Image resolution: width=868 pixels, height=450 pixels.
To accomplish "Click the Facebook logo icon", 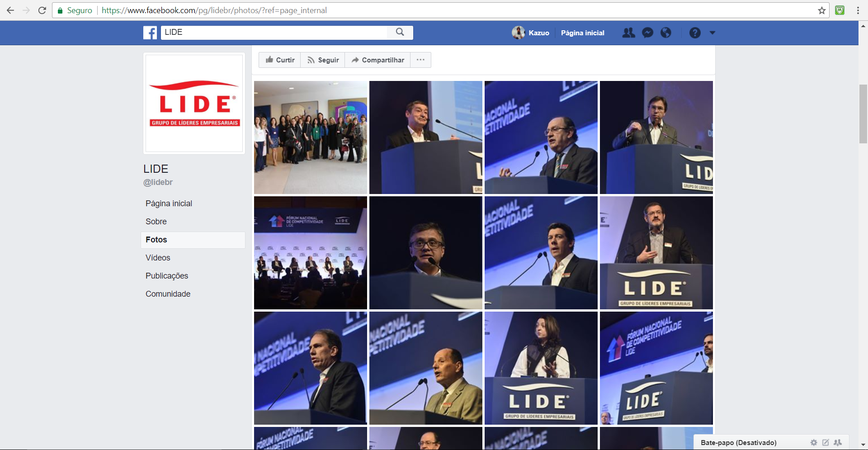I will click(x=150, y=33).
